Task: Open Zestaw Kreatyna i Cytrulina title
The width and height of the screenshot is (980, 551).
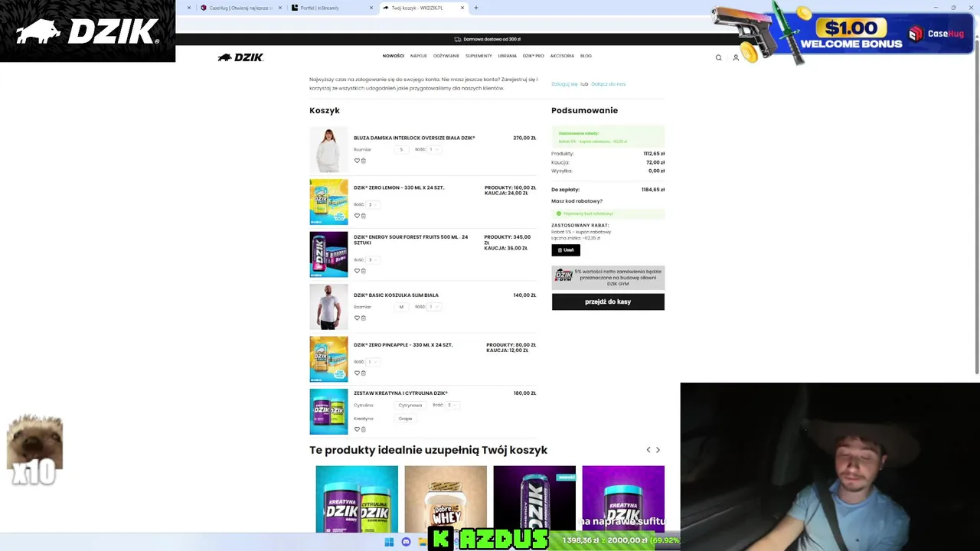Action: [400, 393]
